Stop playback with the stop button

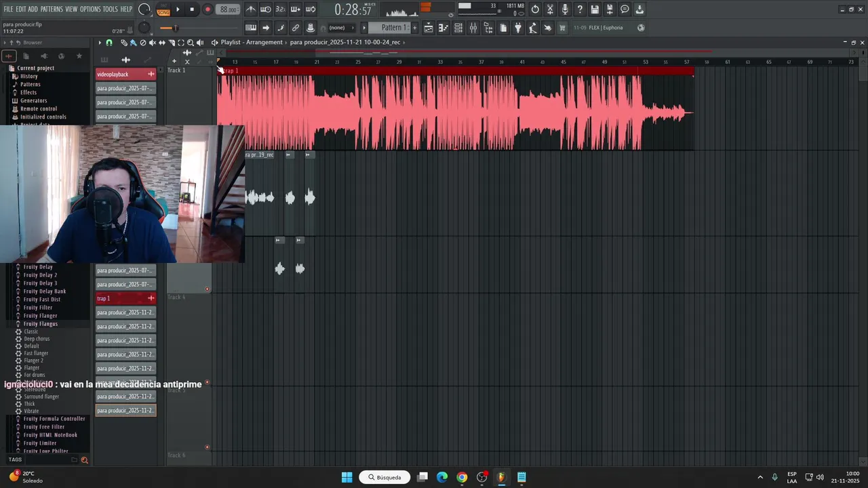[x=192, y=9]
